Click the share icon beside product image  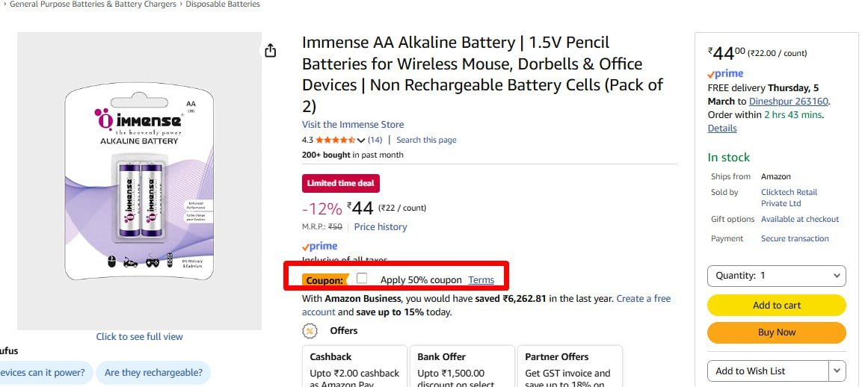(x=271, y=50)
